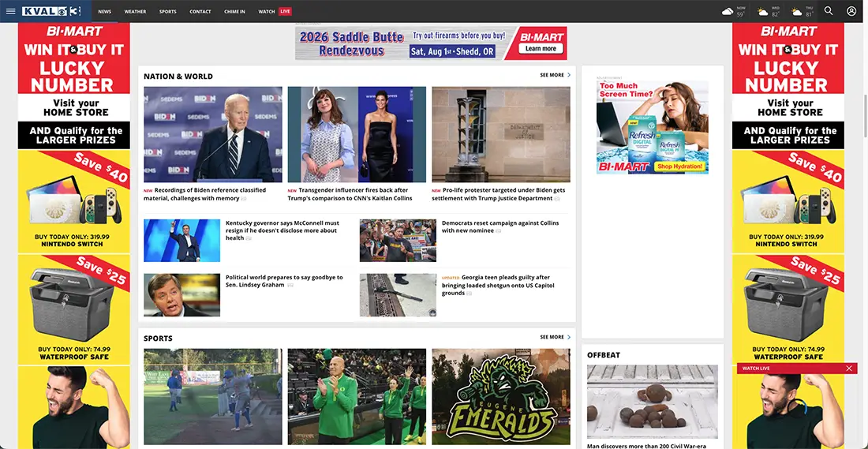Show the current weather cloud icon
This screenshot has width=868, height=449.
click(x=728, y=12)
